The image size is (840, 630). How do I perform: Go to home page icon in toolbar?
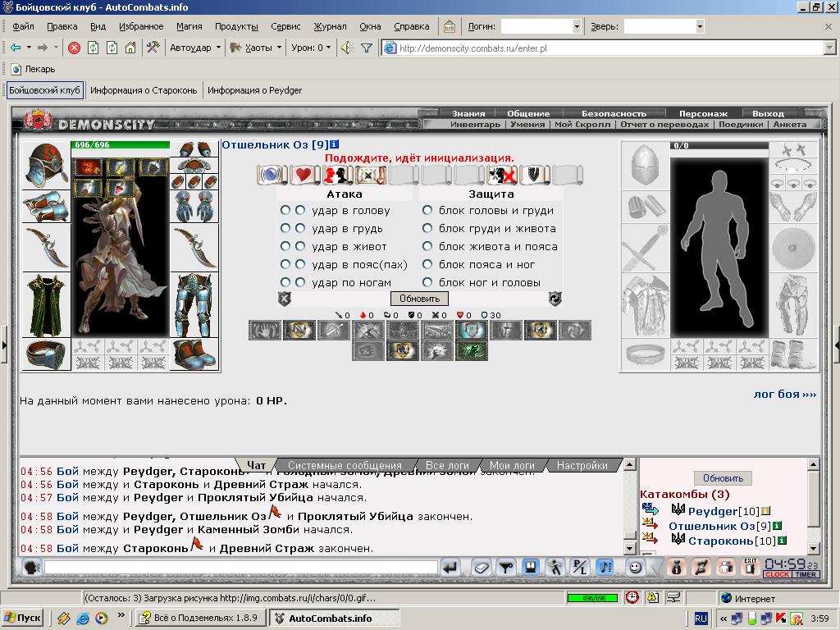130,48
